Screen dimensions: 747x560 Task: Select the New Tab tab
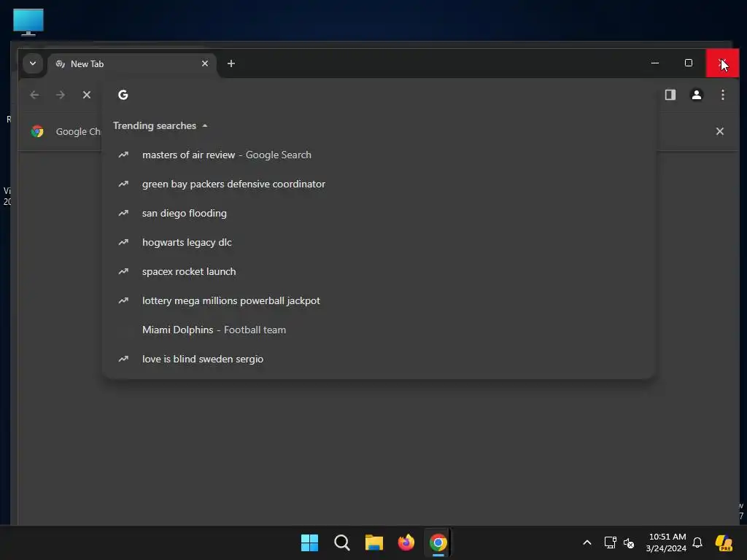(132, 64)
